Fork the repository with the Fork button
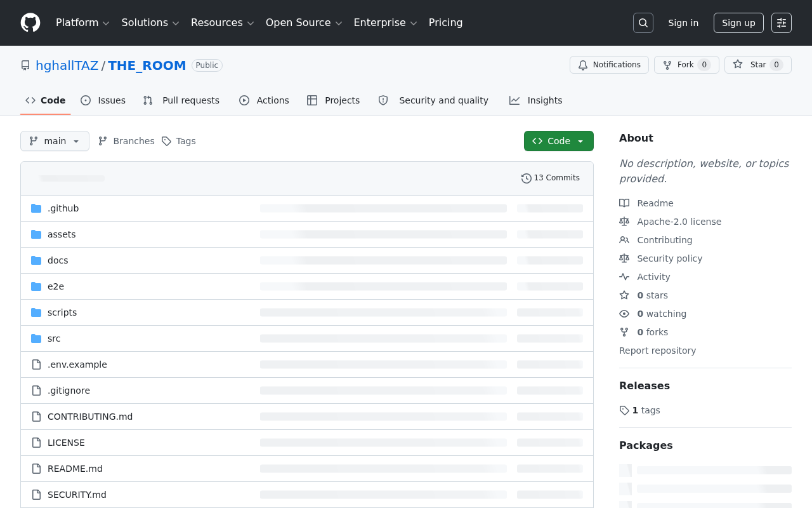 tap(686, 65)
